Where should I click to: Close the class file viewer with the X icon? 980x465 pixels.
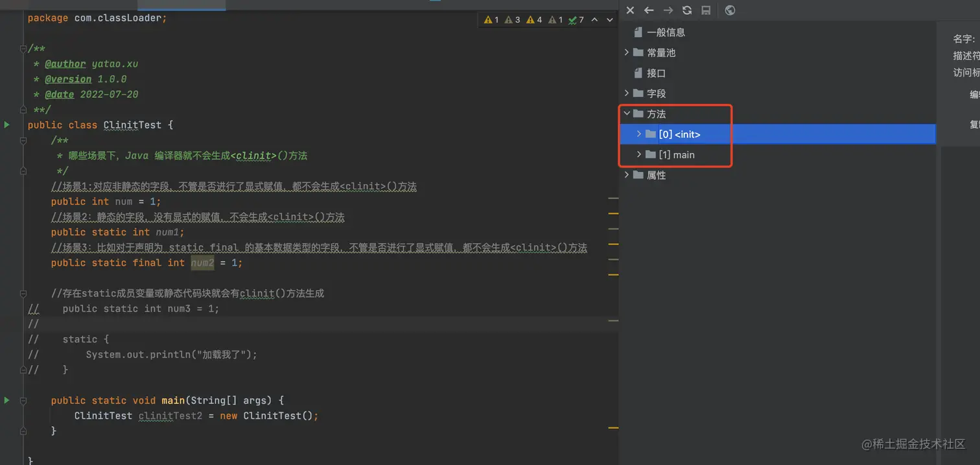coord(630,10)
